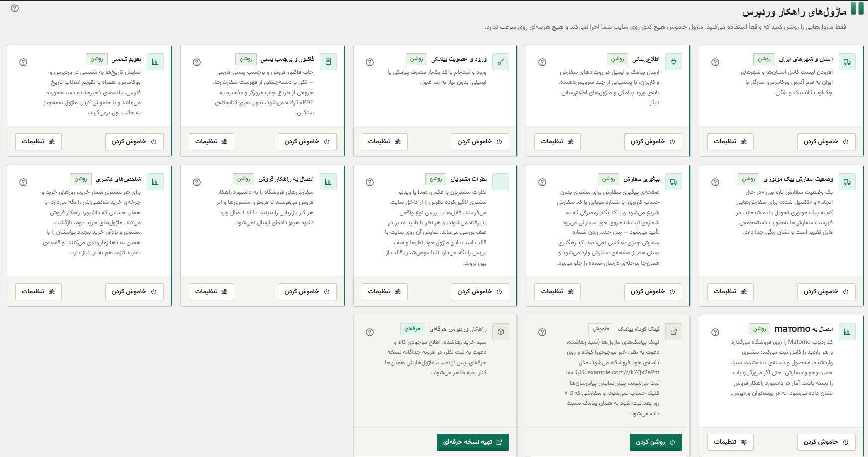Click the box icon of راهکار وردپرس حرفه‌ای

[x=501, y=332]
